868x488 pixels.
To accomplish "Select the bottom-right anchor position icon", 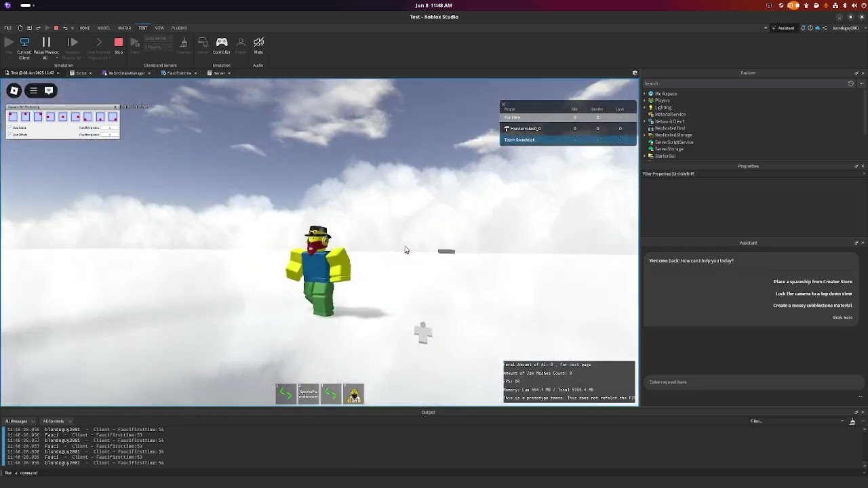I will click(x=113, y=117).
